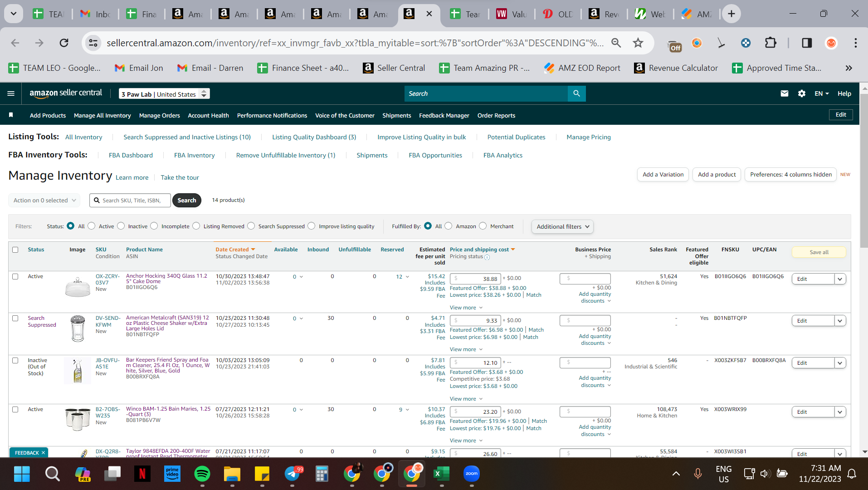Screen dimensions: 868x490
Task: Go back with browser back arrow
Action: point(15,43)
